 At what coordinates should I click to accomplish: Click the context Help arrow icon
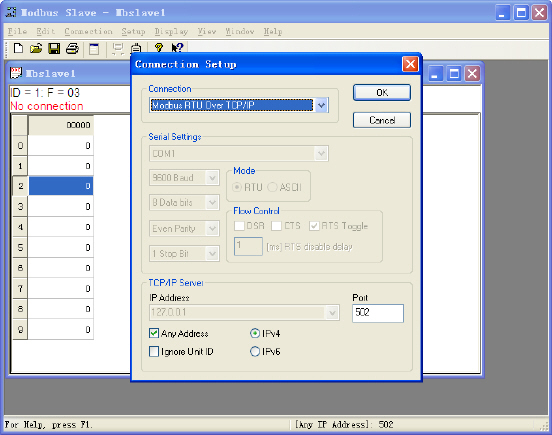[x=177, y=48]
